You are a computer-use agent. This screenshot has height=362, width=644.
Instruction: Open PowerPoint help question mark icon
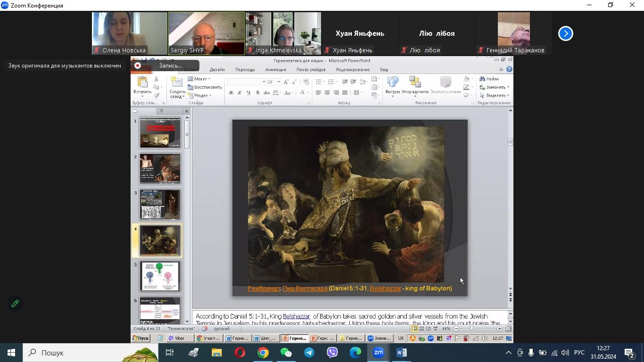tap(509, 69)
